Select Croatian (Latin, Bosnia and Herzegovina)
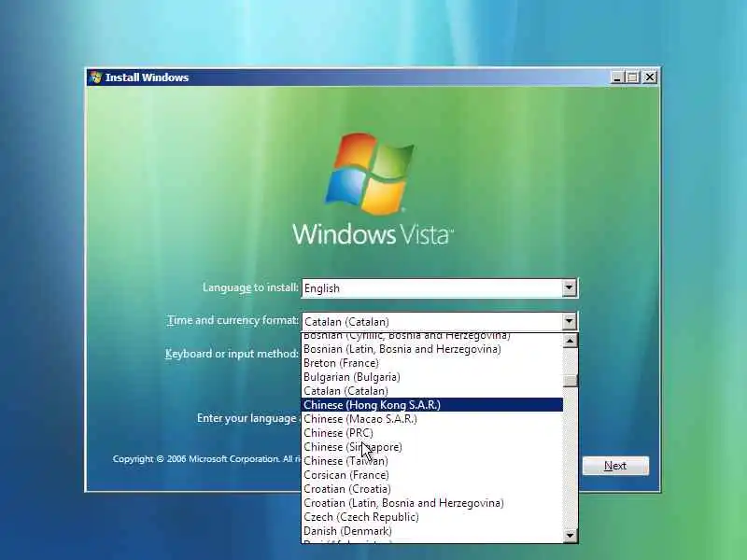Image resolution: width=747 pixels, height=560 pixels. click(x=432, y=503)
